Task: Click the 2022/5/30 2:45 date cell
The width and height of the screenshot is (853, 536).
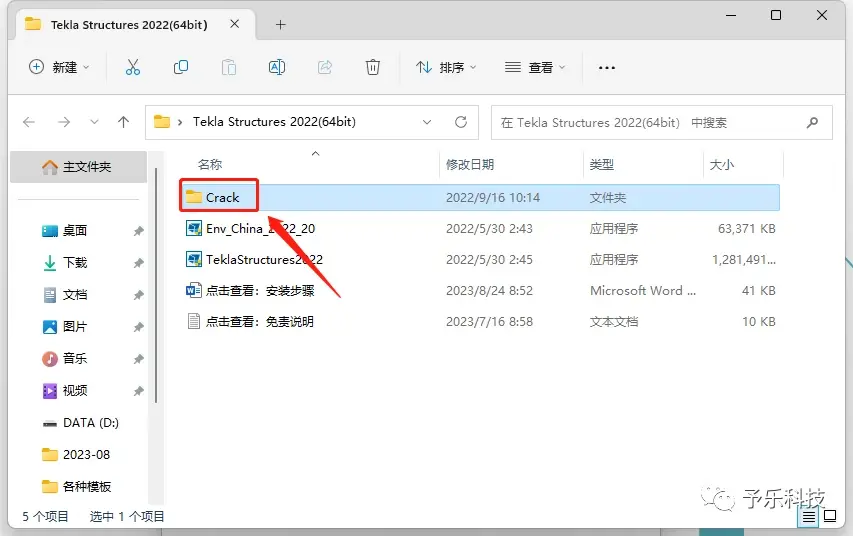Action: pos(489,260)
